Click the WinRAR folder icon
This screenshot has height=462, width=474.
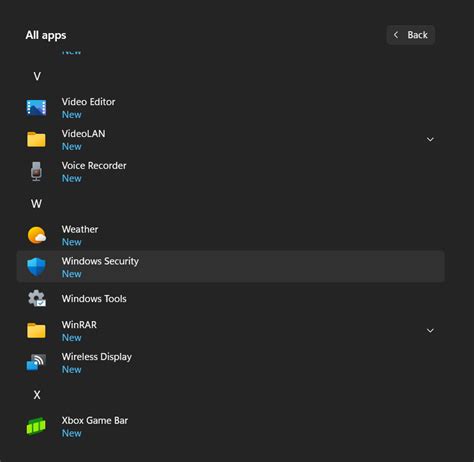pyautogui.click(x=36, y=331)
